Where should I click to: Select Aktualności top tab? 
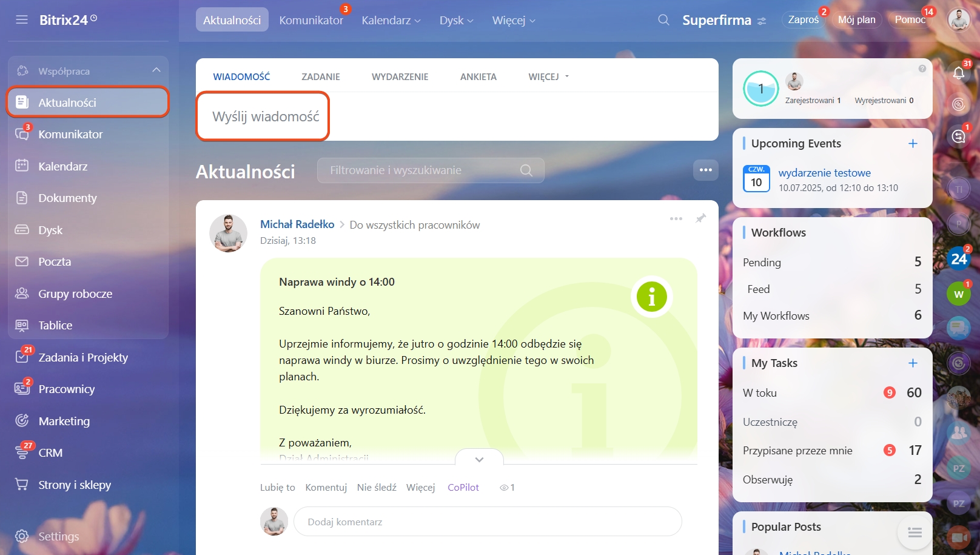232,20
